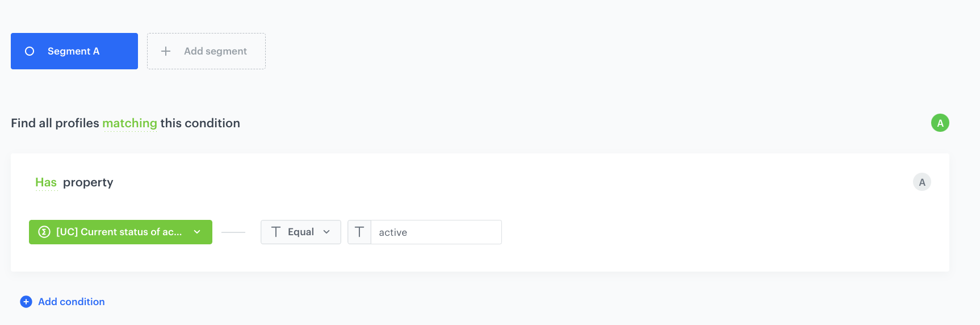Click the 'active' value input field

coord(435,232)
